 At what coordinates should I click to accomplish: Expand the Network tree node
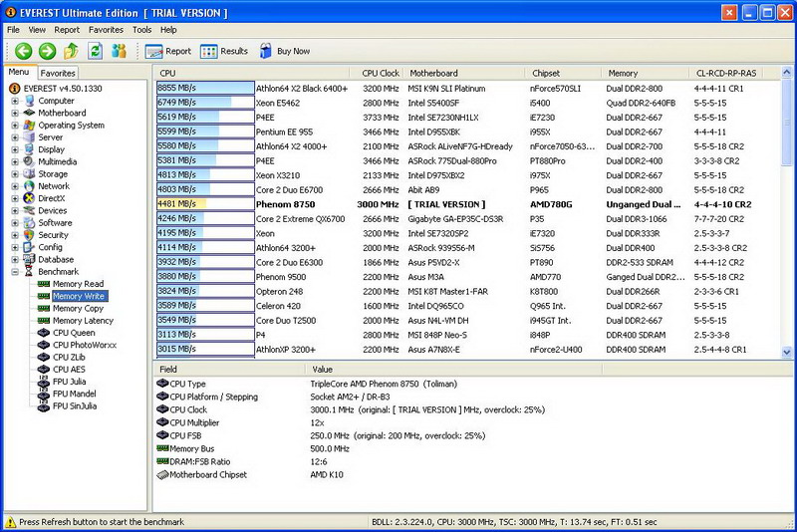15,186
